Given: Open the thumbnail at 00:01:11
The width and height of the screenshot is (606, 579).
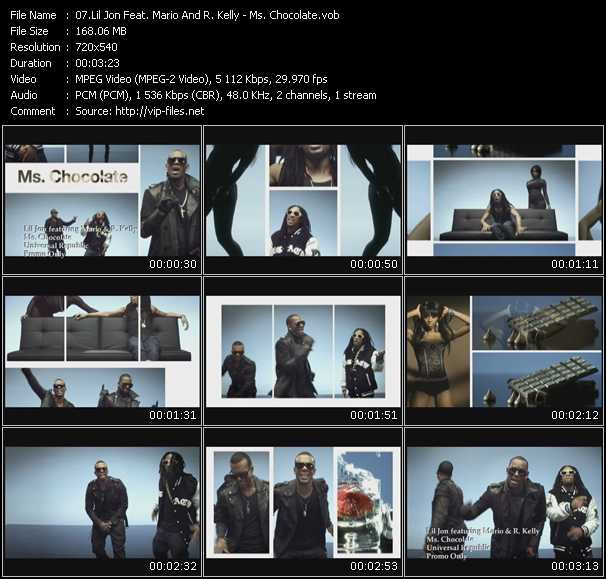Looking at the screenshot, I should 504,200.
